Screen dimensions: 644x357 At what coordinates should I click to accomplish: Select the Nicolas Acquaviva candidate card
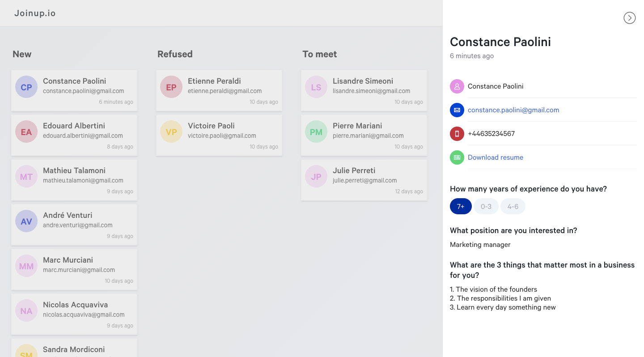pyautogui.click(x=74, y=314)
